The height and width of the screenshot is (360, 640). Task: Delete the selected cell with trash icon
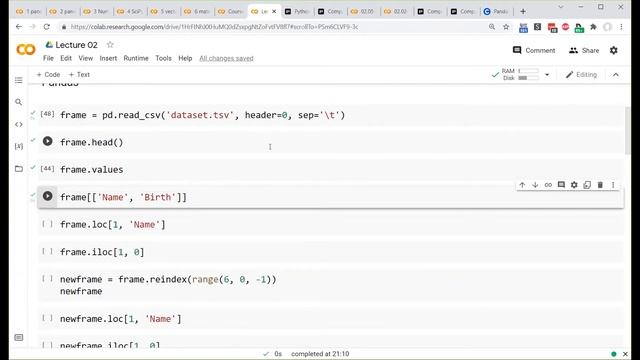(600, 185)
